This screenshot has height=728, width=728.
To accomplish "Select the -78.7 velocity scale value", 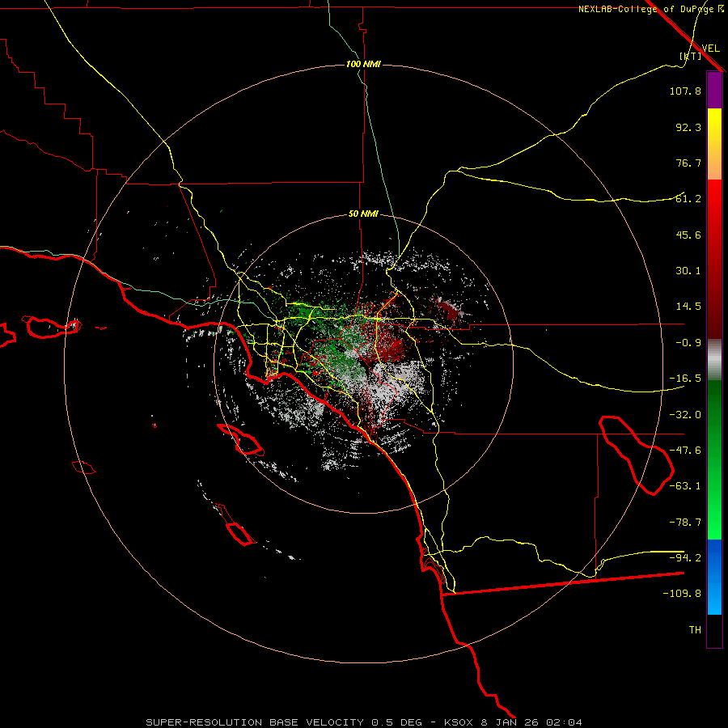I will (685, 523).
